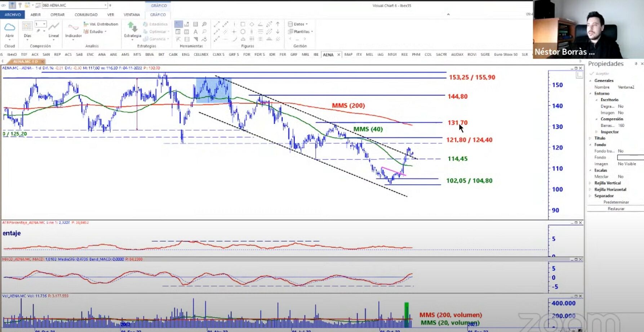Select the text A tool
The width and height of the screenshot is (644, 332).
coord(196,32)
